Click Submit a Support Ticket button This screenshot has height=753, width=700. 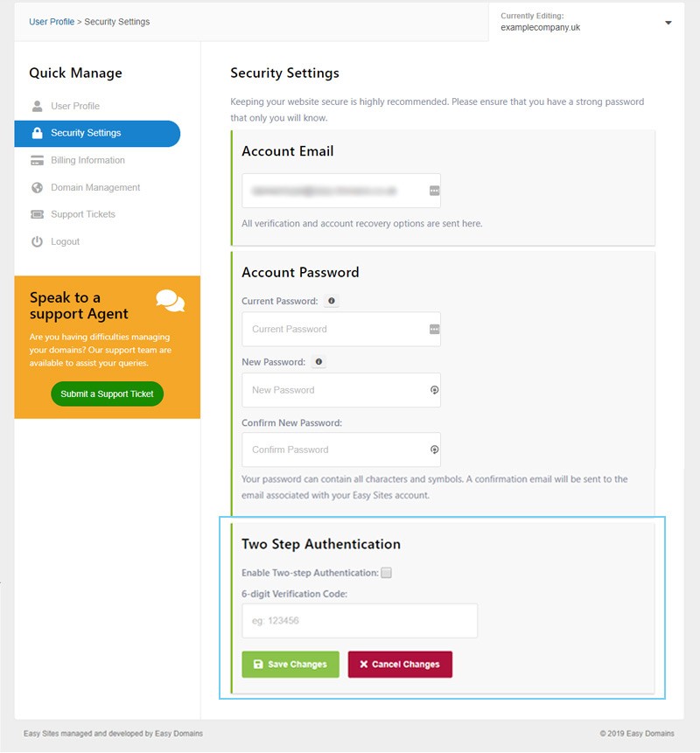click(107, 394)
